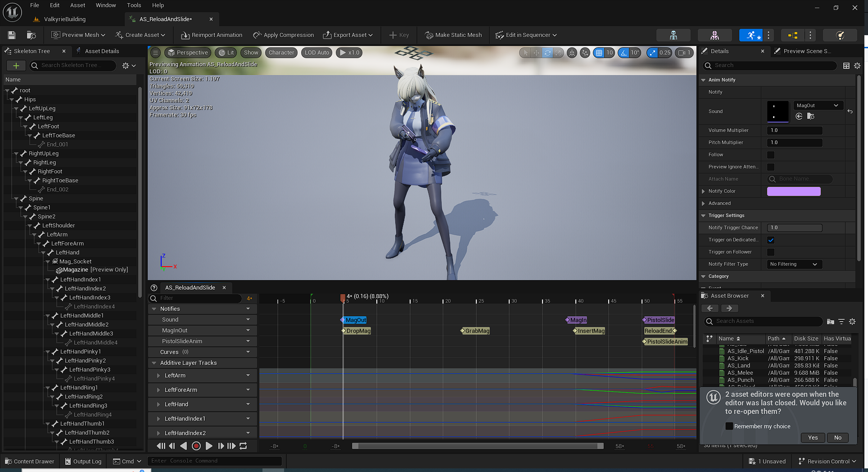
Task: Enable the Follow checkbox
Action: (771, 155)
